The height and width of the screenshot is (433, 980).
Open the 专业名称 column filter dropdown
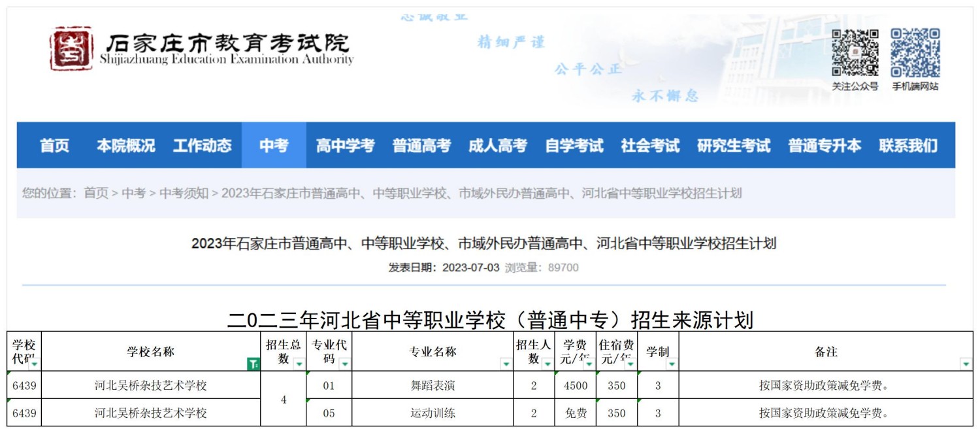click(x=506, y=364)
